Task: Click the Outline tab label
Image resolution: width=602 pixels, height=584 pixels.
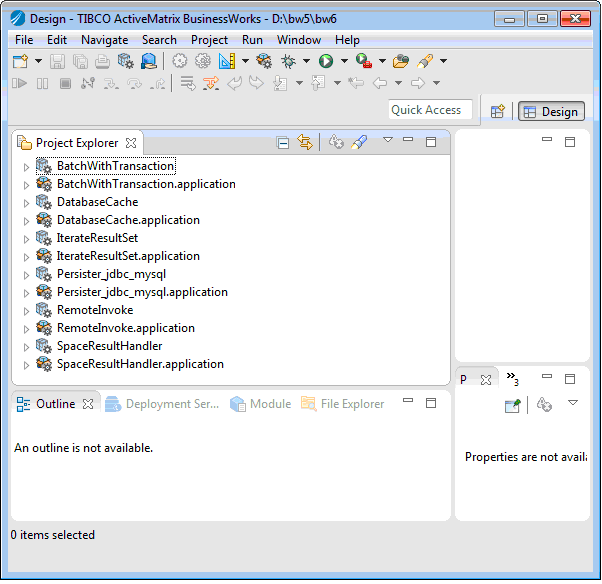Action: (x=55, y=404)
